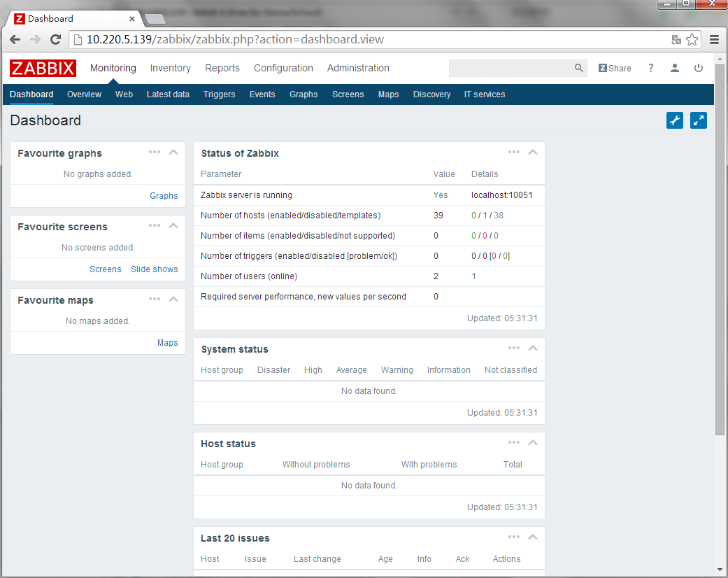Open the Screens submenu in navigation bar
The width and height of the screenshot is (728, 578).
(348, 94)
